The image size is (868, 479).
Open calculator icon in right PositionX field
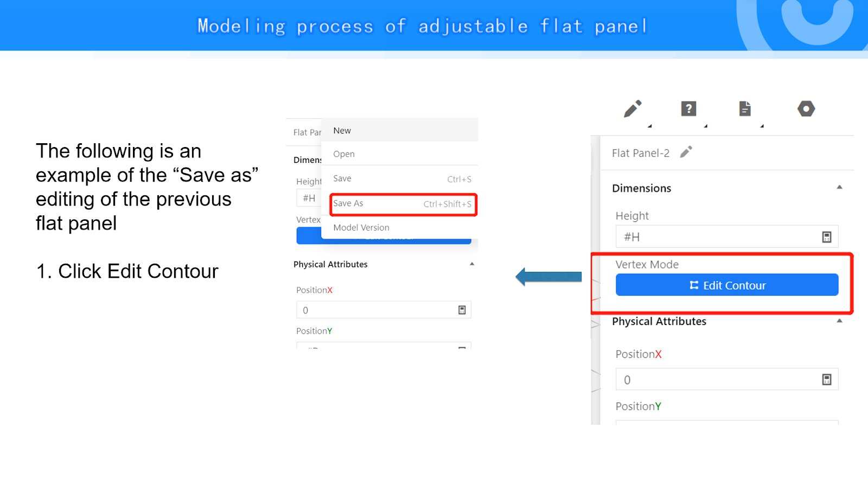(826, 380)
